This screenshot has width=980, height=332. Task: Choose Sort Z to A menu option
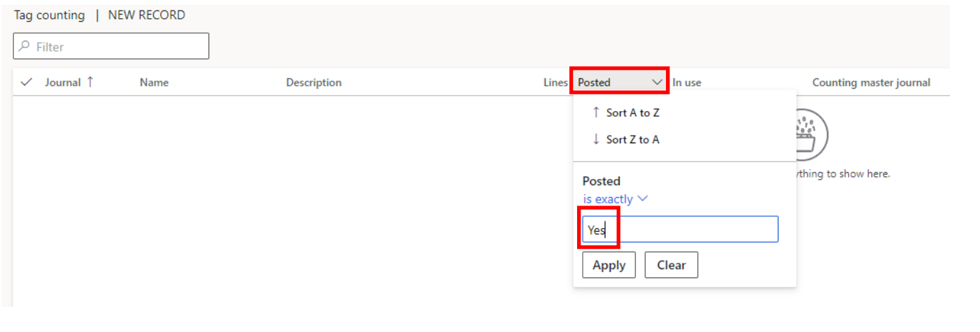(632, 140)
